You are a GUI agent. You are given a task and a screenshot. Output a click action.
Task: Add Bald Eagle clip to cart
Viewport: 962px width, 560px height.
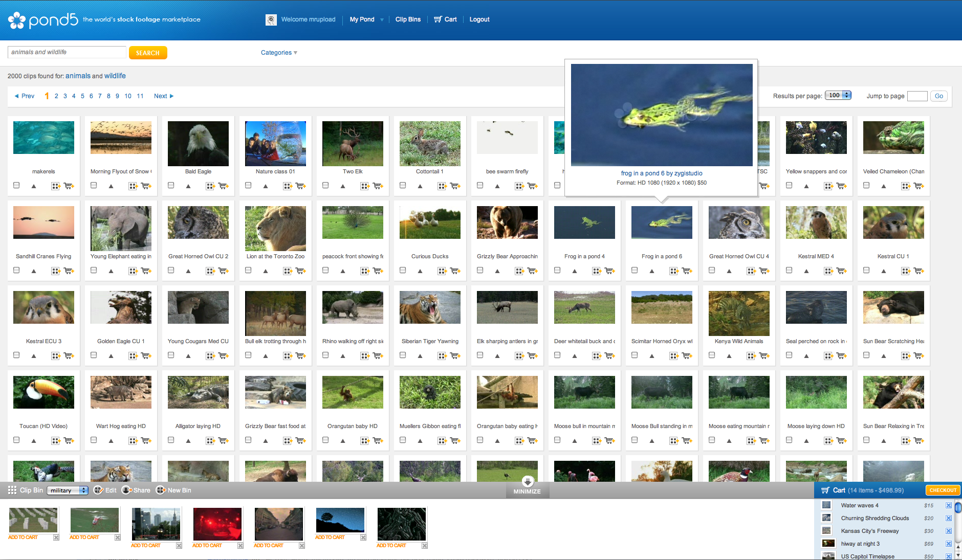click(224, 186)
